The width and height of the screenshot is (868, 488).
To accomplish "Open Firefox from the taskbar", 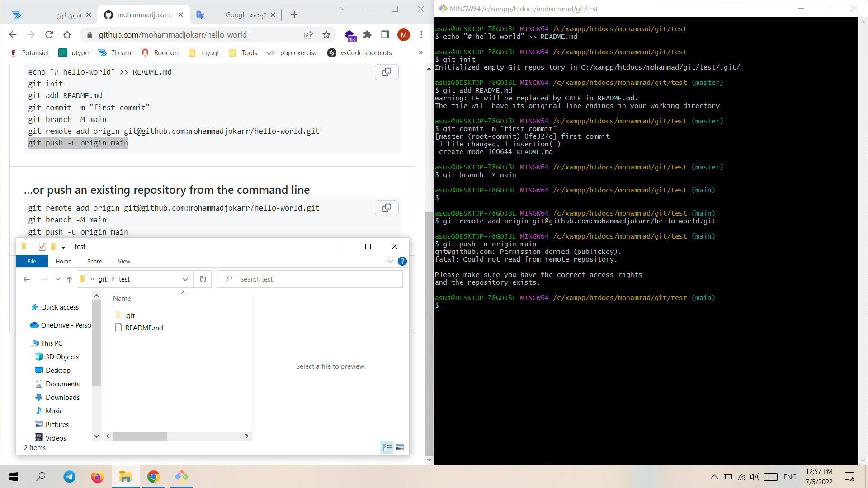I will click(x=97, y=477).
